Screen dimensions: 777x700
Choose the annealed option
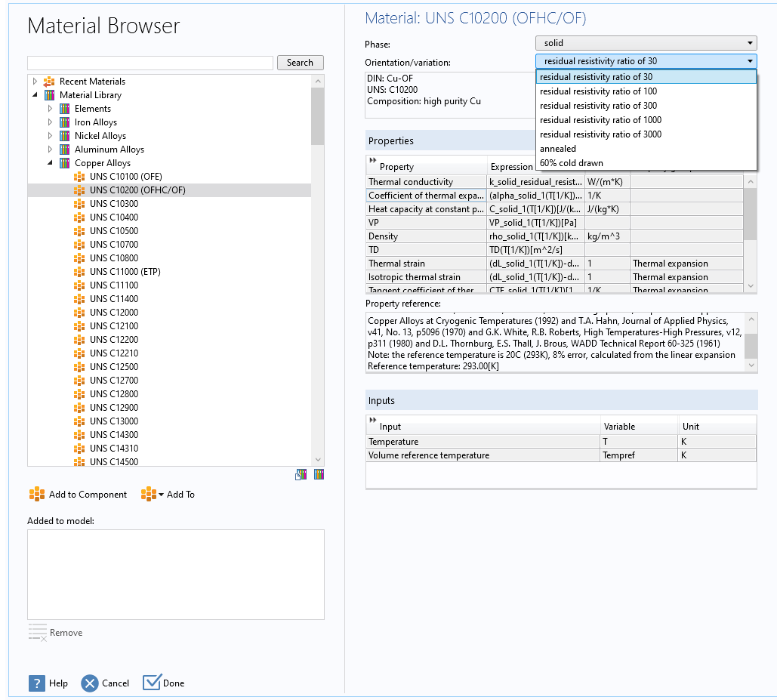[558, 149]
